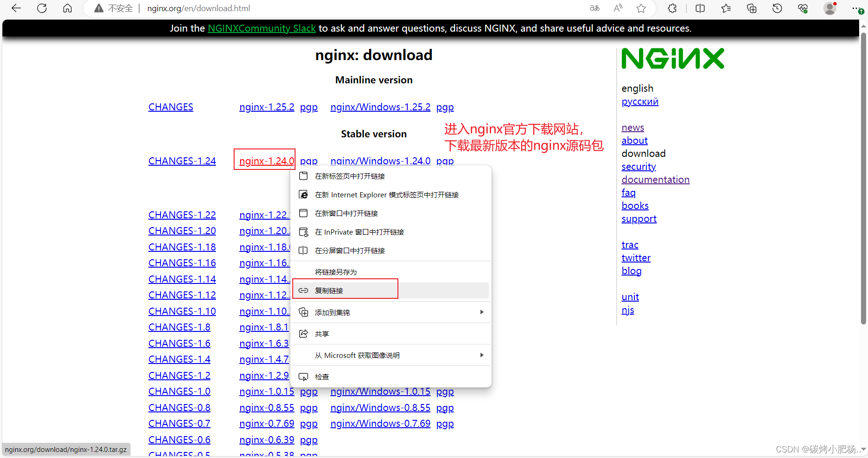This screenshot has height=458, width=868.
Task: Open the CHANGES-1.10 link
Action: click(182, 311)
